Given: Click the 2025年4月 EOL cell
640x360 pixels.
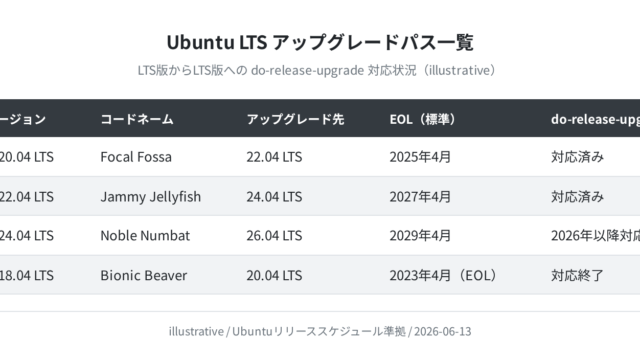Looking at the screenshot, I should coord(420,157).
